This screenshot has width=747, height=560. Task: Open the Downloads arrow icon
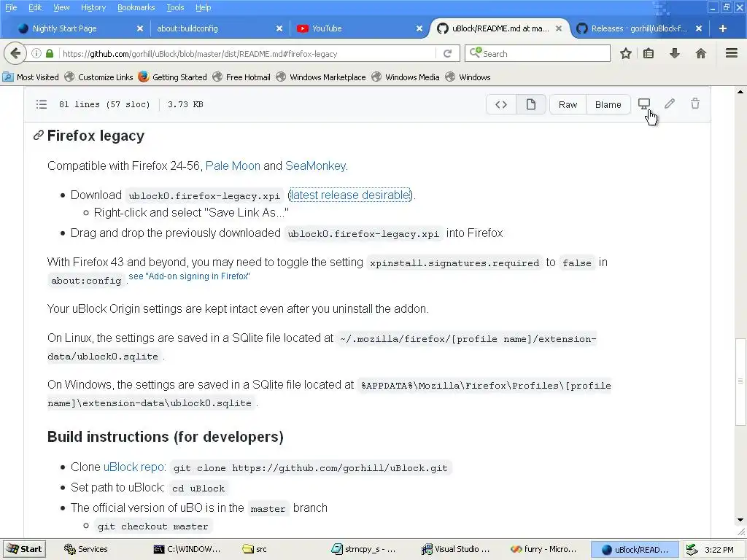[x=675, y=53]
